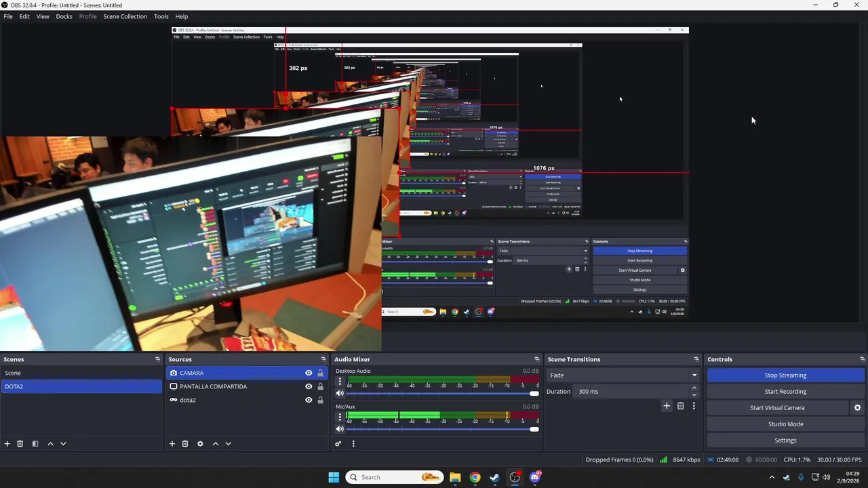868x488 pixels.
Task: Open source properties gear in Sources dock
Action: click(200, 444)
